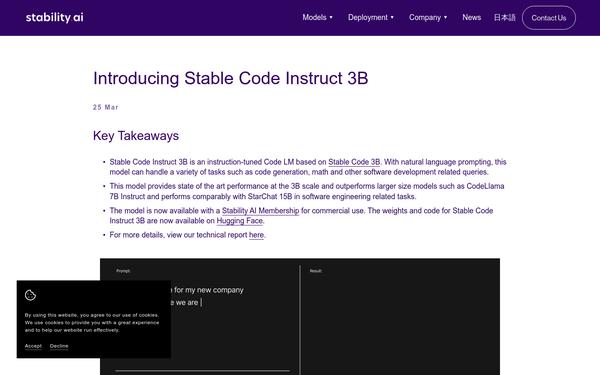Open the Stable Code 3B link
Viewport: 600px width, 375px height.
point(354,162)
